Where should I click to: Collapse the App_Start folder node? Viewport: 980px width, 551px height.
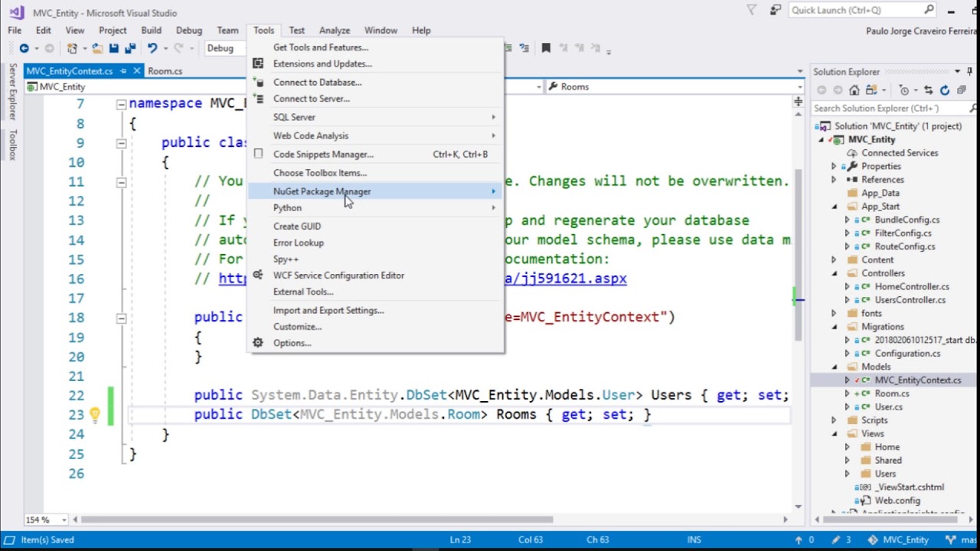(835, 207)
